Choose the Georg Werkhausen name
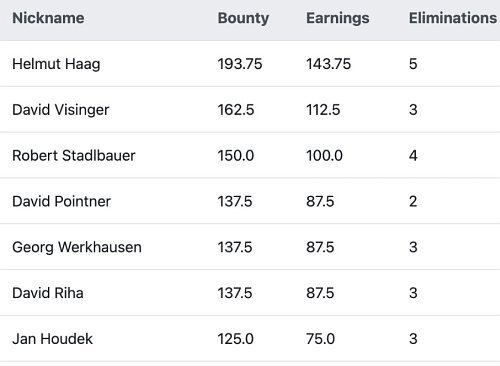The height and width of the screenshot is (366, 500). tap(77, 247)
